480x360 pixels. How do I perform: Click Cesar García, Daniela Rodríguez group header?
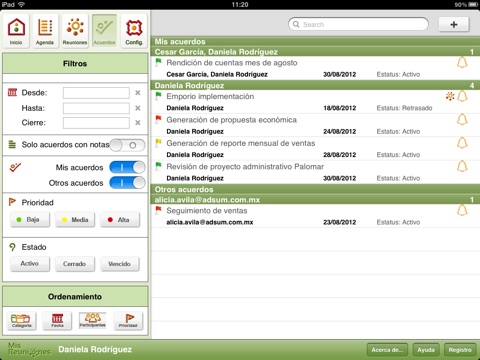315,52
